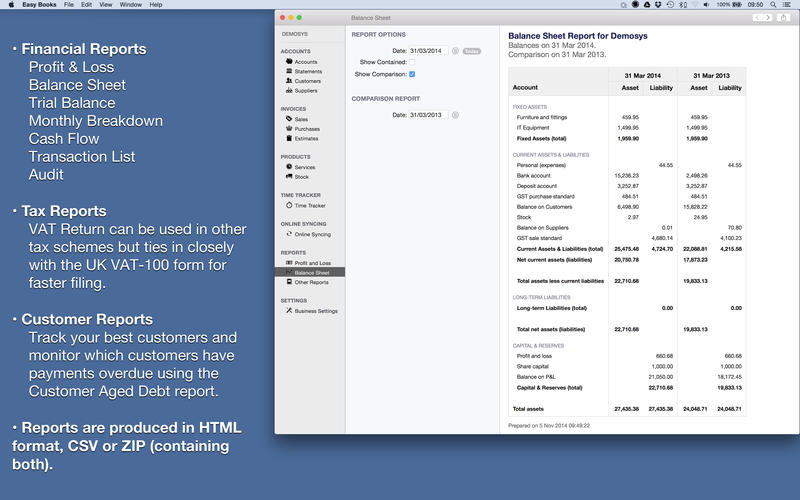Click the share icon in the title bar
This screenshot has height=500, width=800.
tap(785, 17)
